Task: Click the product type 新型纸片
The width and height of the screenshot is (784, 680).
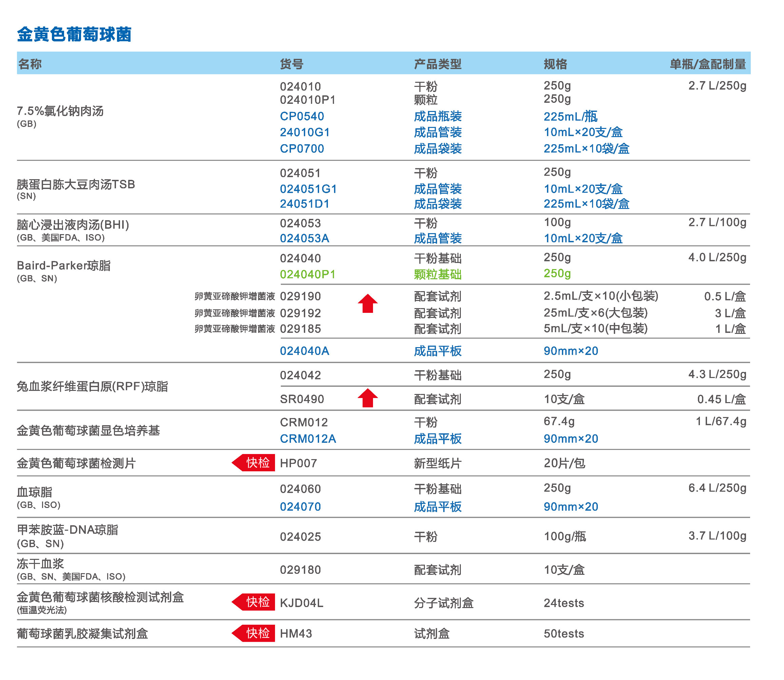Action: tap(438, 463)
